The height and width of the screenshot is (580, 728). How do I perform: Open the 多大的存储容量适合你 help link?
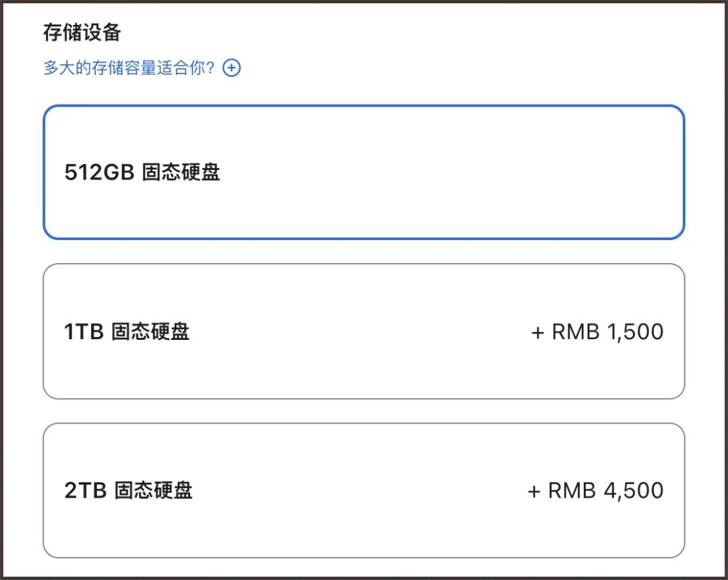pyautogui.click(x=129, y=68)
